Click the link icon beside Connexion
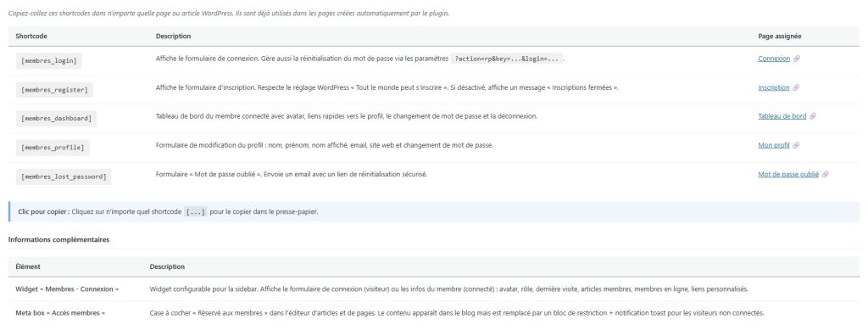The image size is (868, 336). tap(797, 59)
